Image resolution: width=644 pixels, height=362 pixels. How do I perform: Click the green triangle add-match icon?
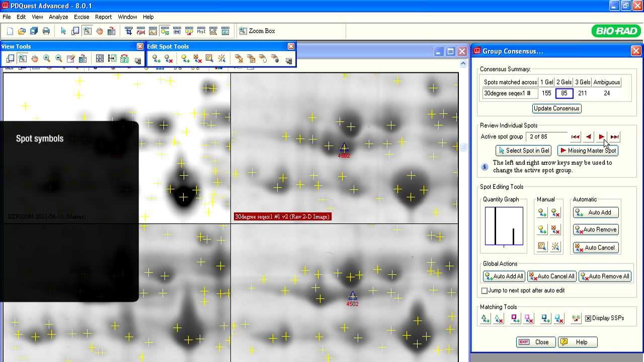pyautogui.click(x=486, y=318)
